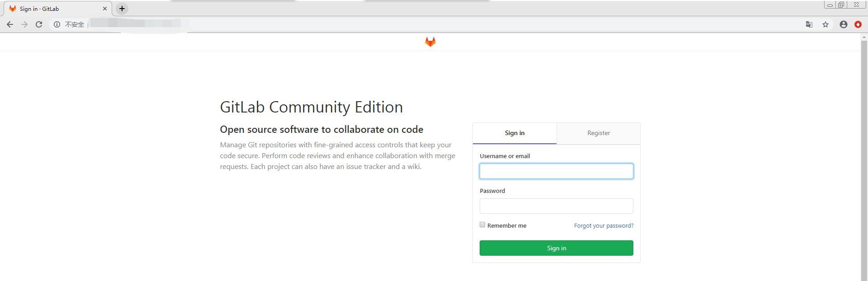Open a new browser tab
868x281 pixels.
[x=122, y=9]
